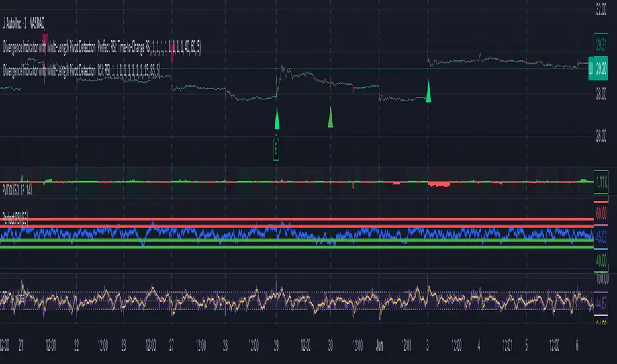The width and height of the screenshot is (617, 364).
Task: Click the red 60.00 level label
Action: (x=600, y=214)
